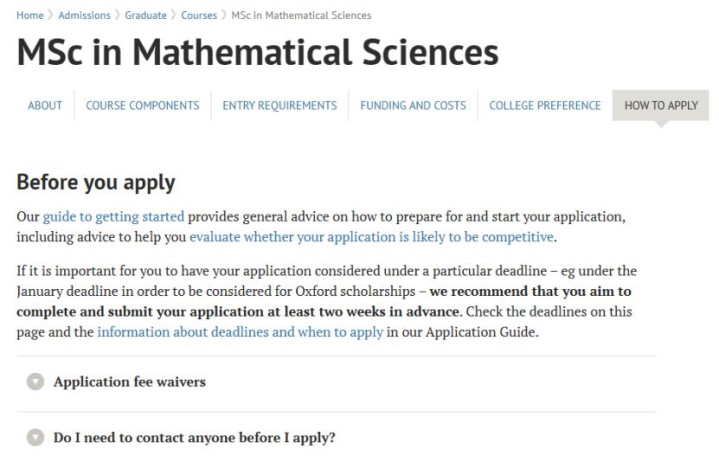
Task: View the Funding and Costs tab
Action: [413, 105]
